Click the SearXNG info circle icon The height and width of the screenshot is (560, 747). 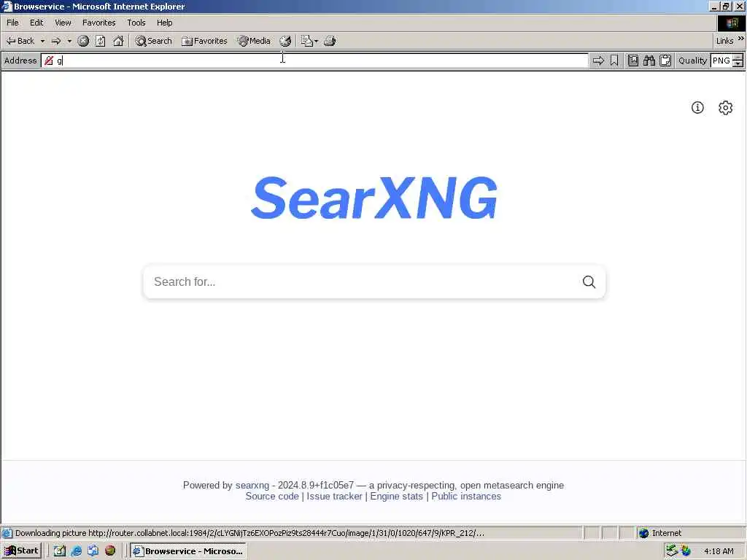click(697, 108)
